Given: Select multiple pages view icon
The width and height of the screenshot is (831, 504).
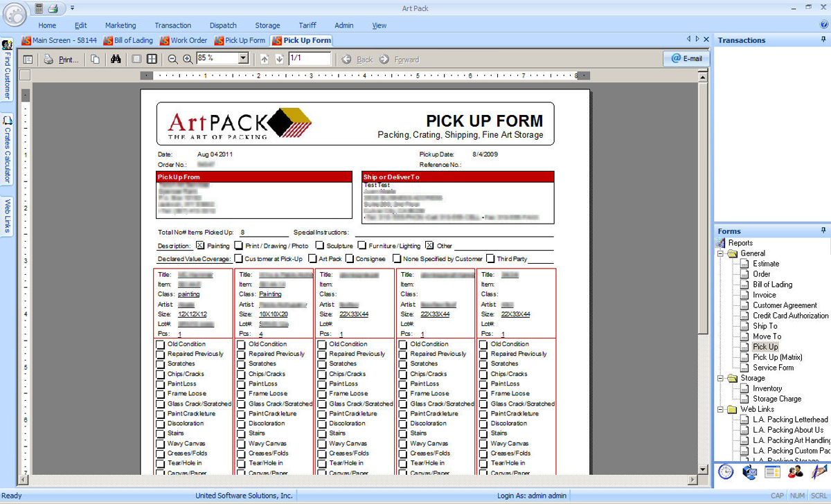Looking at the screenshot, I should tap(152, 60).
